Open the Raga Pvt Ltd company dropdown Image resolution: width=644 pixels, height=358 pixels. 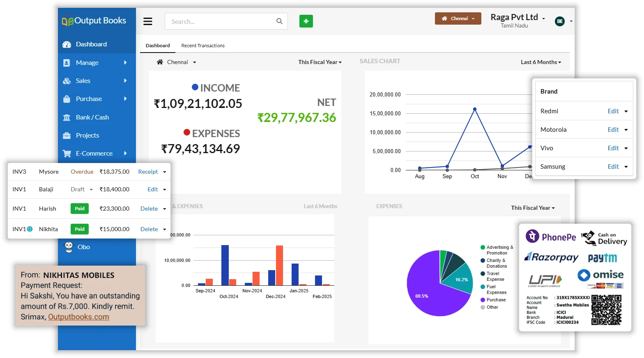(x=518, y=18)
